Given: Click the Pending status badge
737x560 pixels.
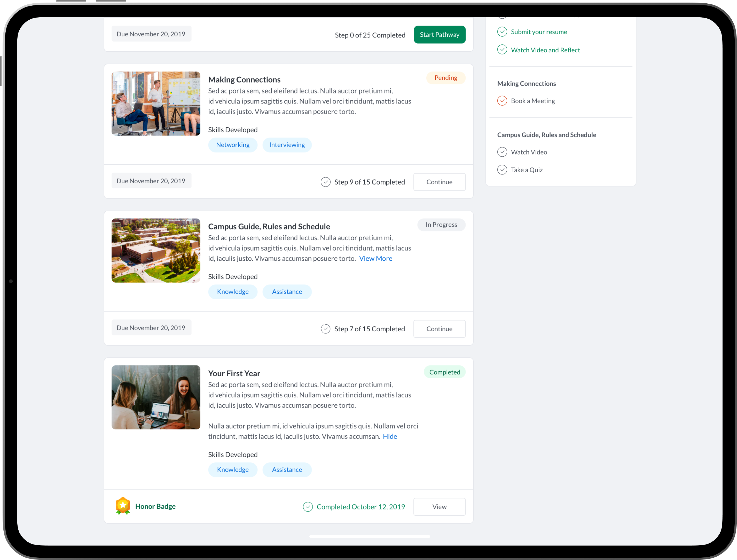Looking at the screenshot, I should 445,78.
